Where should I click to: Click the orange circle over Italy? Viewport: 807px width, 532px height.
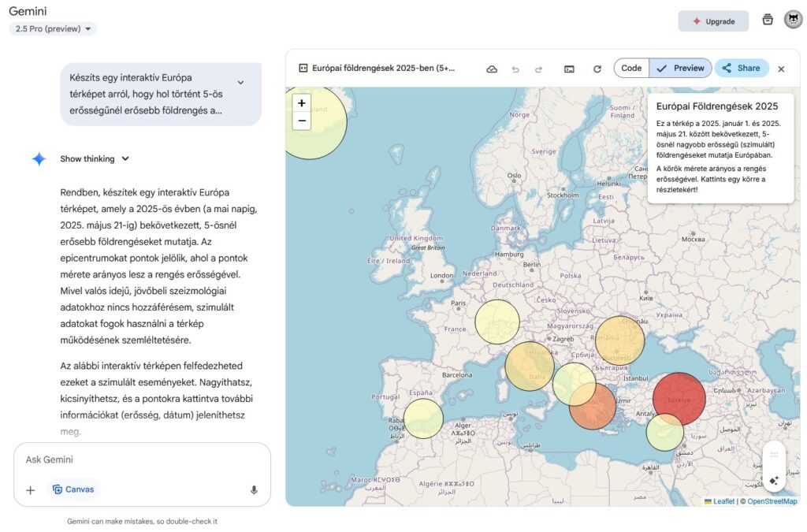[x=530, y=366]
